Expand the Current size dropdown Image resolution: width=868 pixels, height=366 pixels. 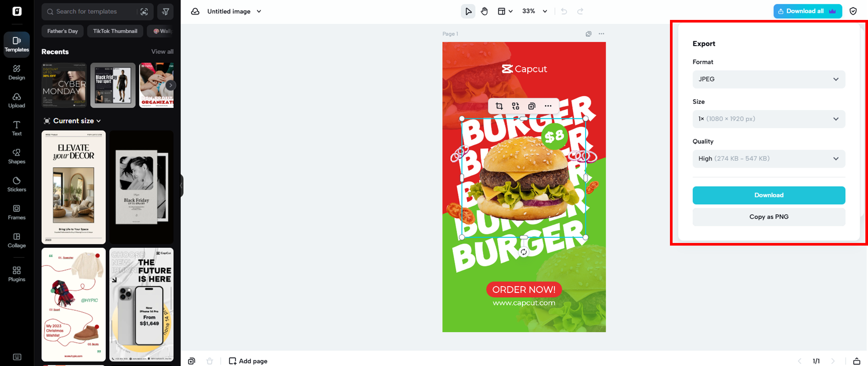[73, 121]
